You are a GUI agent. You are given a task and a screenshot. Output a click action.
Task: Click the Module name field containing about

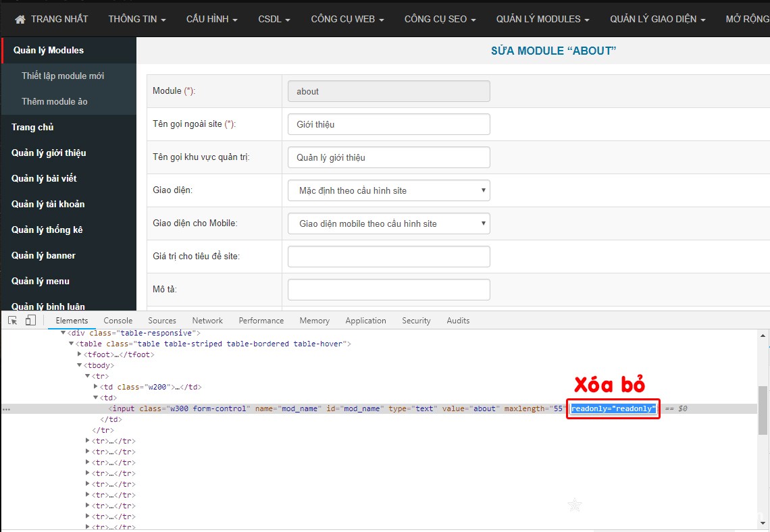pos(389,91)
